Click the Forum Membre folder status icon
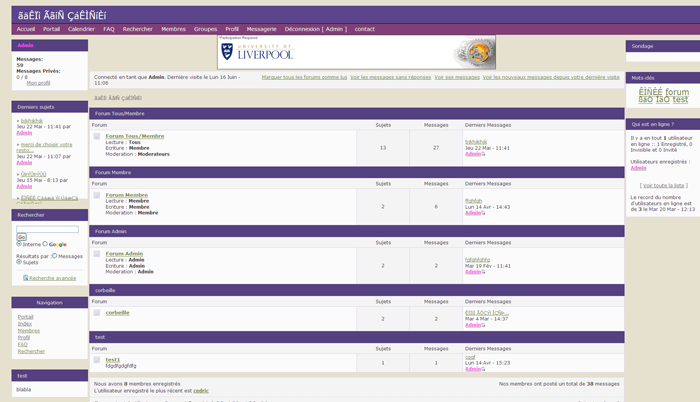 96,195
